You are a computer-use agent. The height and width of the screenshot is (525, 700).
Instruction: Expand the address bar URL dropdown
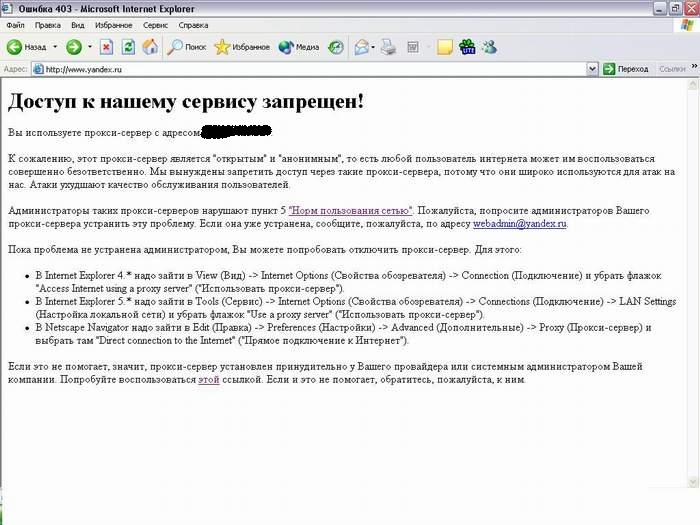tap(592, 69)
